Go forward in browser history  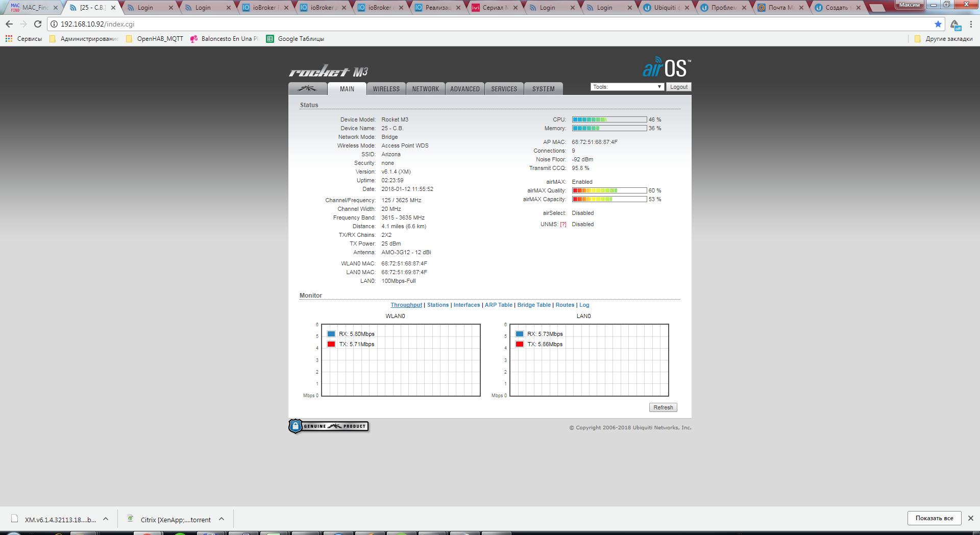click(x=23, y=24)
